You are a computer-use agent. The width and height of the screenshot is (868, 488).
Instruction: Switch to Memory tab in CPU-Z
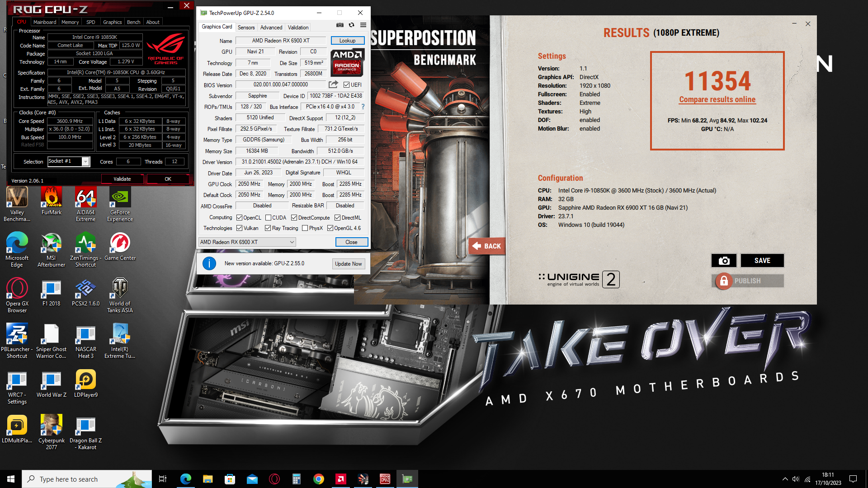(70, 22)
